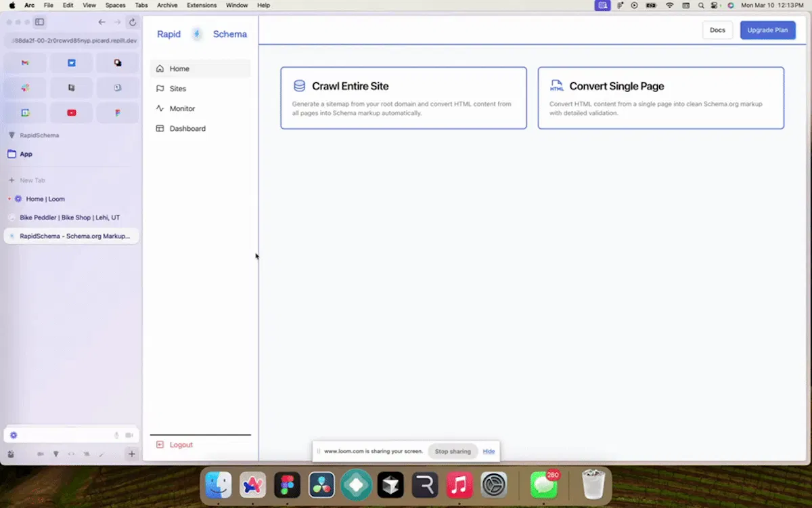Open the Arc dock icon
812x508 pixels.
(x=253, y=485)
